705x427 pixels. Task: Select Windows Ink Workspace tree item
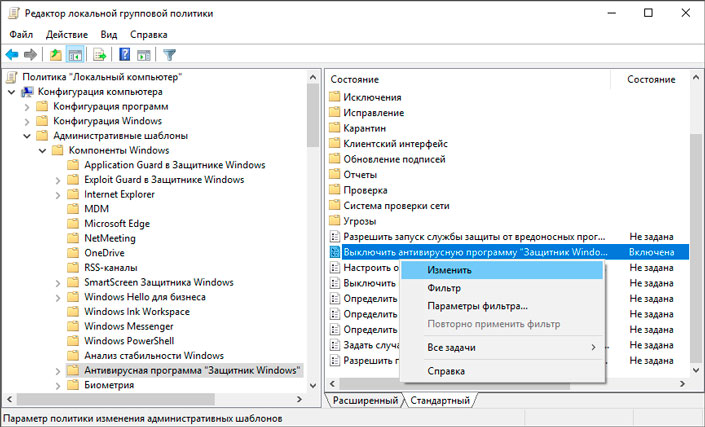(x=137, y=312)
